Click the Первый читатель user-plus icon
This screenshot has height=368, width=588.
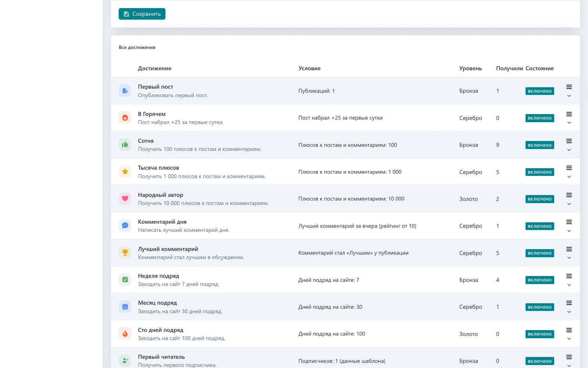[x=125, y=361]
